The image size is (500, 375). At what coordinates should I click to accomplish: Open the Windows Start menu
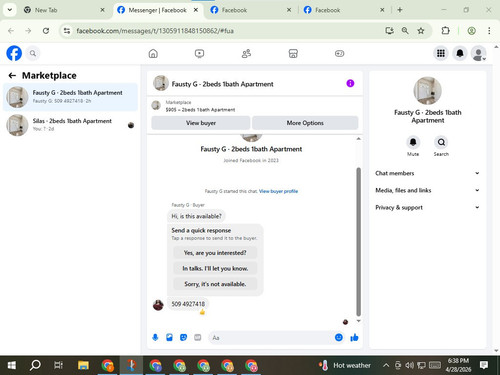click(x=12, y=365)
